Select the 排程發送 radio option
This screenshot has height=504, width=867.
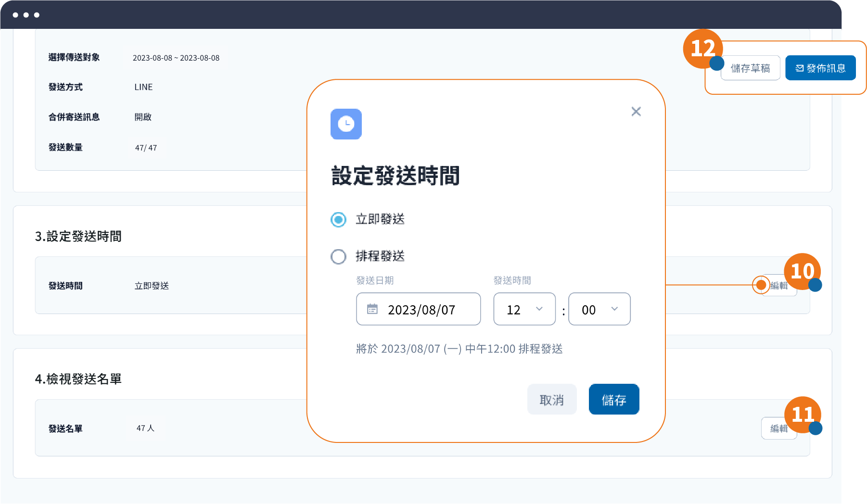[x=339, y=257]
